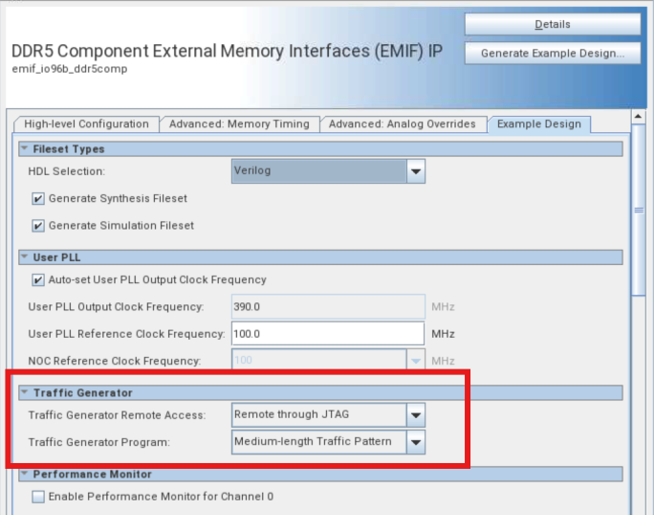The width and height of the screenshot is (654, 515).
Task: Open the NOC Reference Clock Frequency dropdown
Action: pos(416,360)
